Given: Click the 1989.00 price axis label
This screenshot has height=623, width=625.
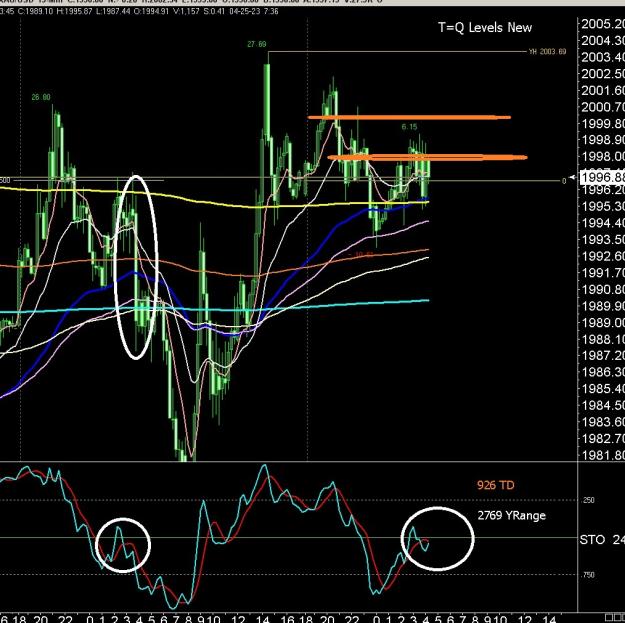Looking at the screenshot, I should [x=603, y=322].
